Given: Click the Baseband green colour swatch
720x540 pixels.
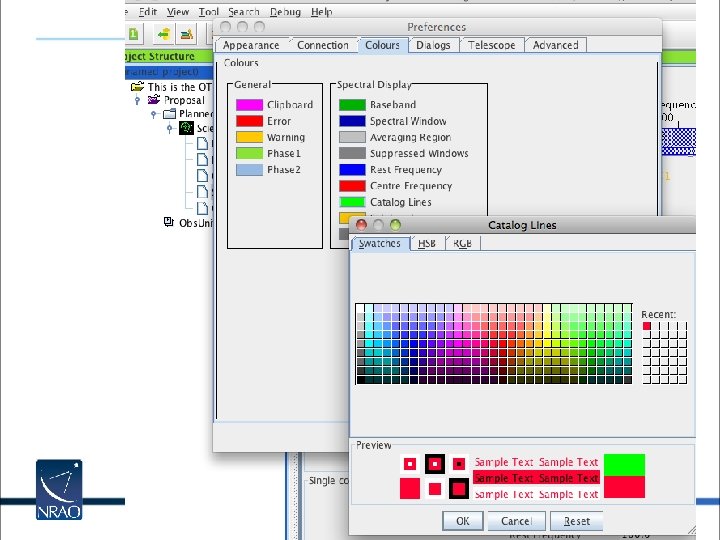Looking at the screenshot, I should coord(352,105).
